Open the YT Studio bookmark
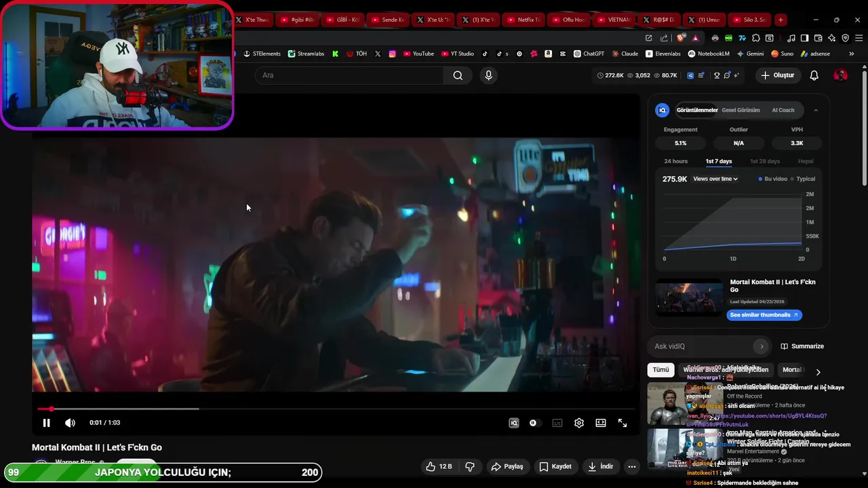This screenshot has width=868, height=488. click(x=458, y=54)
